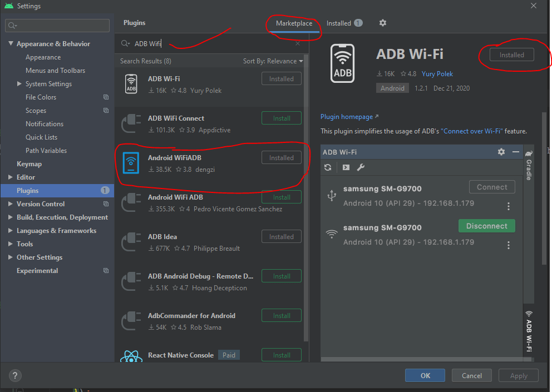Switch to the Marketplace tab

tap(294, 23)
